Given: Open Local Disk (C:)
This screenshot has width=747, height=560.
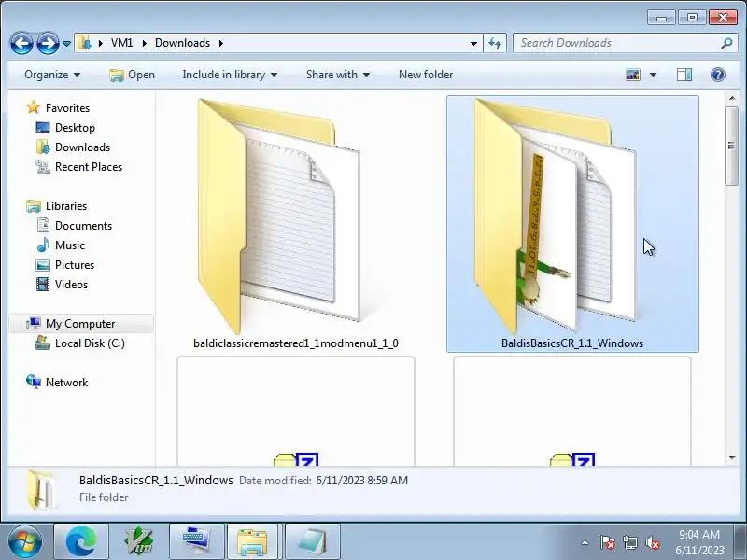Looking at the screenshot, I should point(90,343).
